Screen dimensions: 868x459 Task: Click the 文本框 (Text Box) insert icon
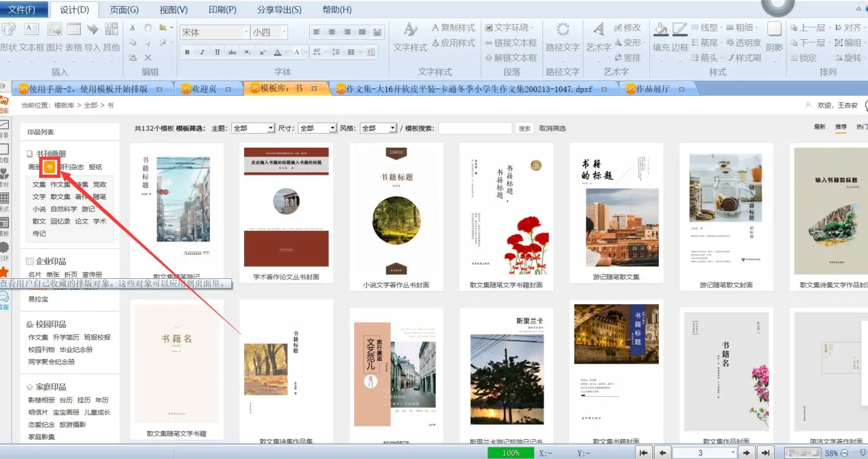(31, 30)
